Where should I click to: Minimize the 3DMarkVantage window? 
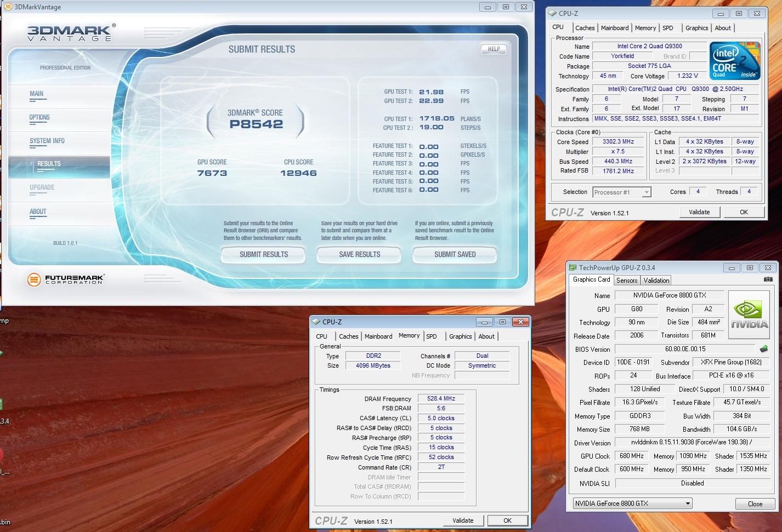tap(488, 7)
